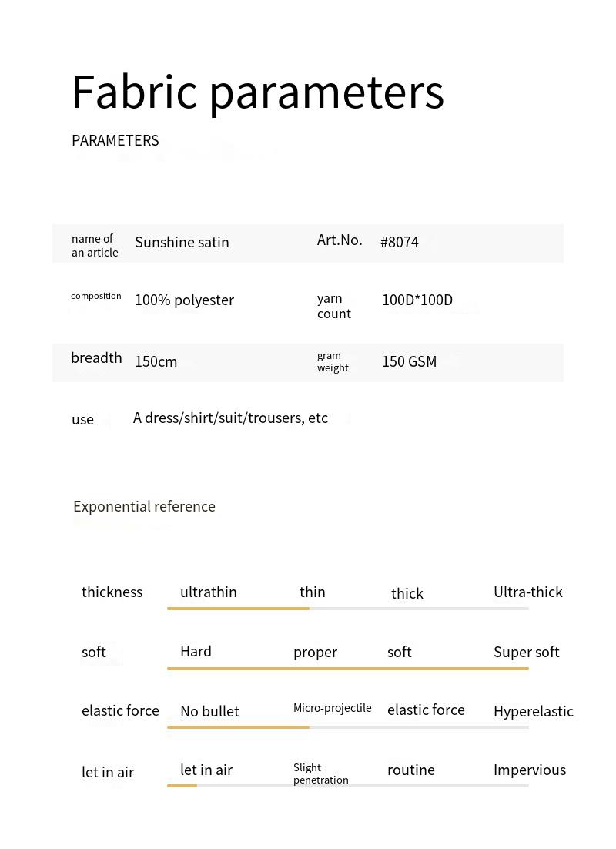
Task: Click the bar beneath Hard and Super soft
Action: [x=347, y=668]
